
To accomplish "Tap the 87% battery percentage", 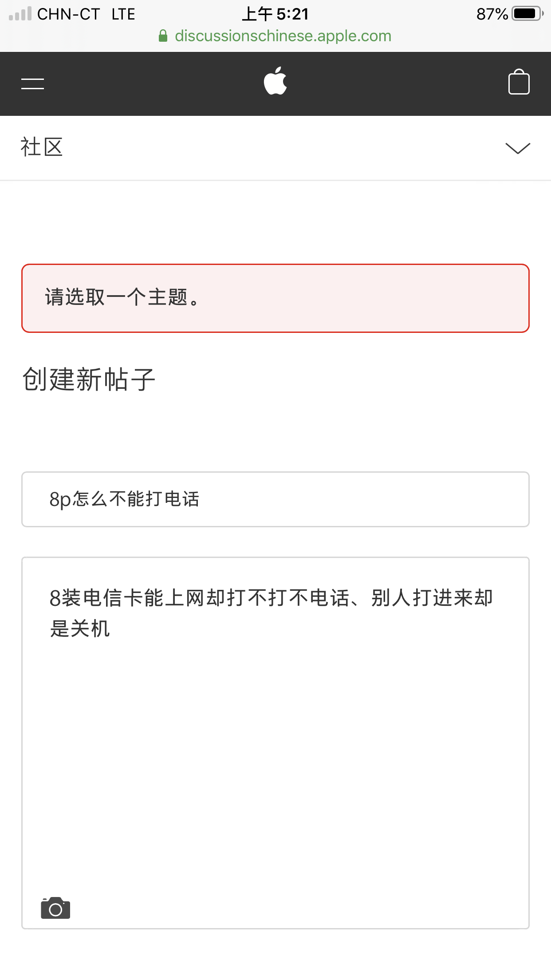I will [492, 14].
